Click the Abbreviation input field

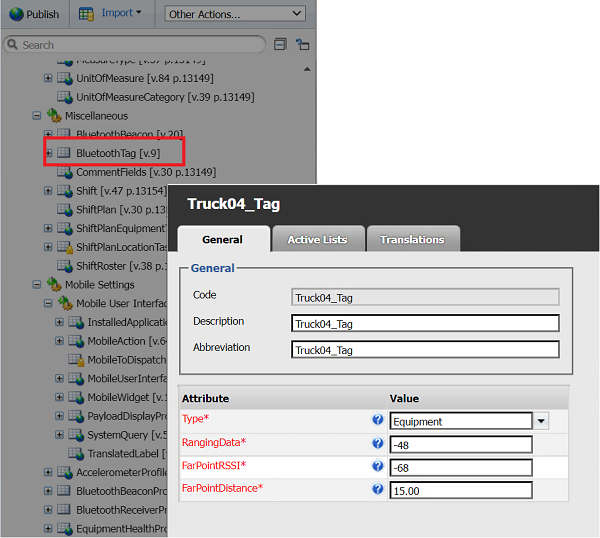point(425,350)
